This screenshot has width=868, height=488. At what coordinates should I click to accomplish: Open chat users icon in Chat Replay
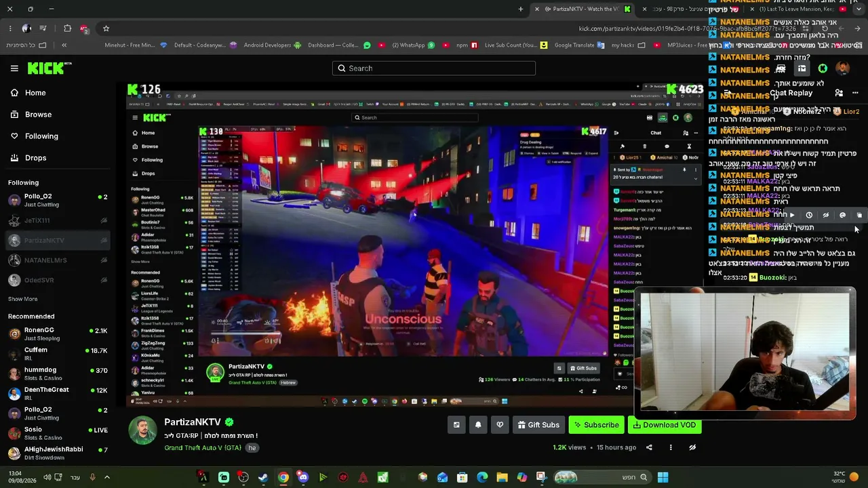pos(839,93)
